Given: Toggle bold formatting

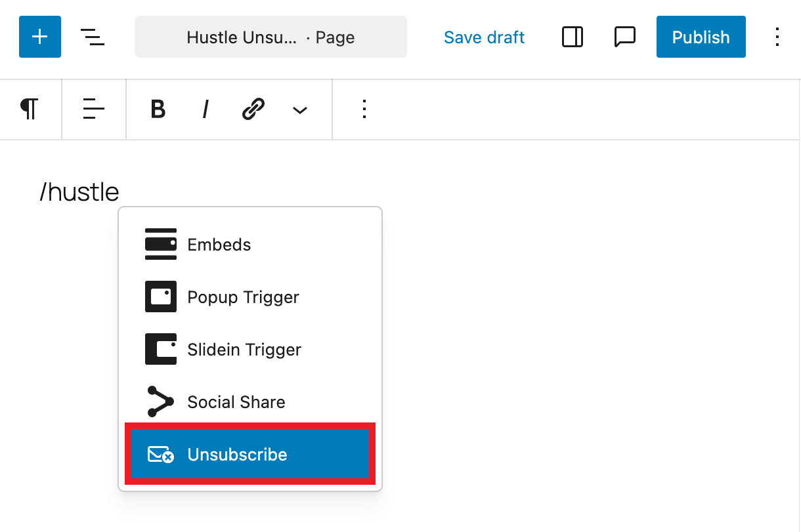Looking at the screenshot, I should click(x=158, y=110).
